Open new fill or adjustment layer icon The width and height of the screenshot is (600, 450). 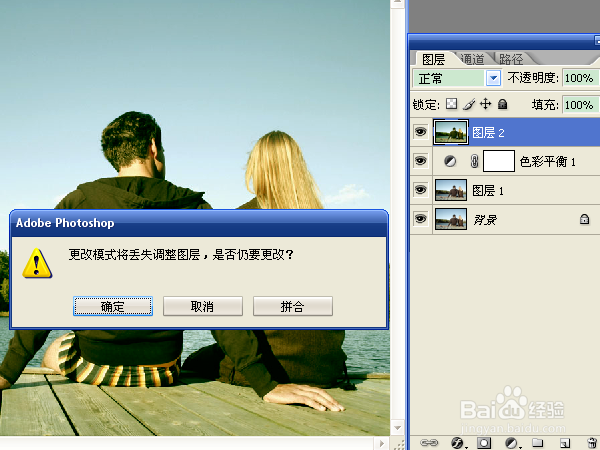[511, 443]
